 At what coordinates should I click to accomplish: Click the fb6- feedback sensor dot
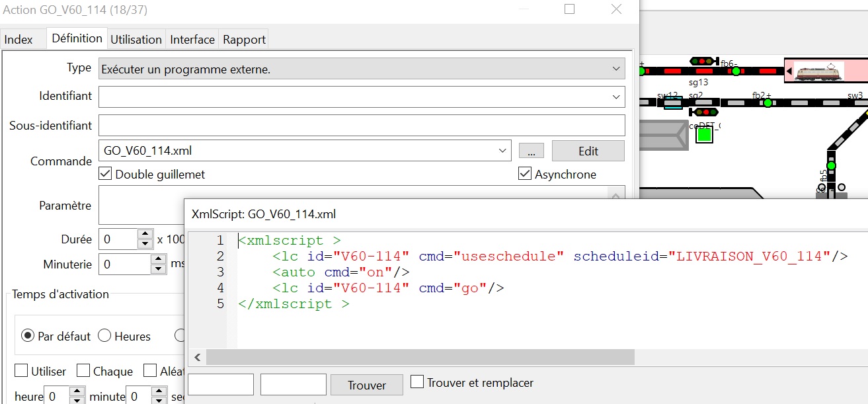(x=735, y=71)
